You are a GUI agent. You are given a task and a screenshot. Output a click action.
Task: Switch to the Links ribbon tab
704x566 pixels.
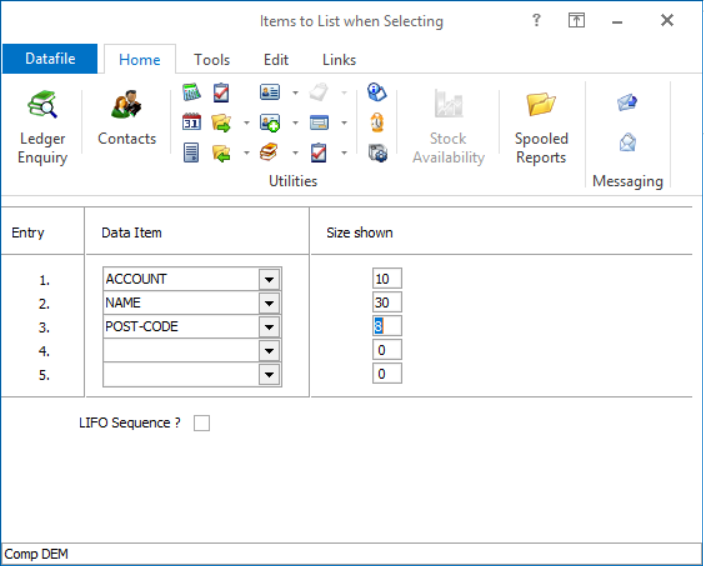coord(339,60)
